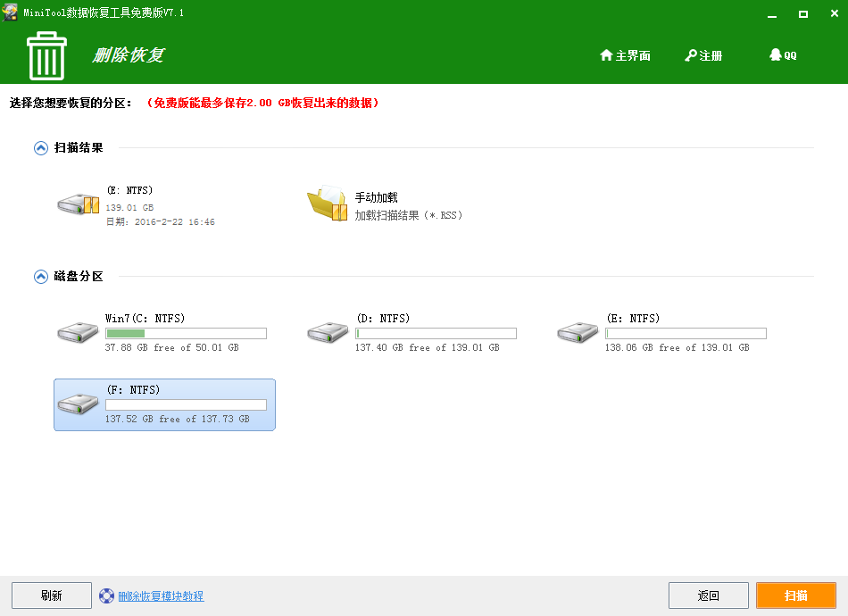This screenshot has height=616, width=848.
Task: Click the scan result 139.01 GB size text
Action: pyautogui.click(x=129, y=207)
